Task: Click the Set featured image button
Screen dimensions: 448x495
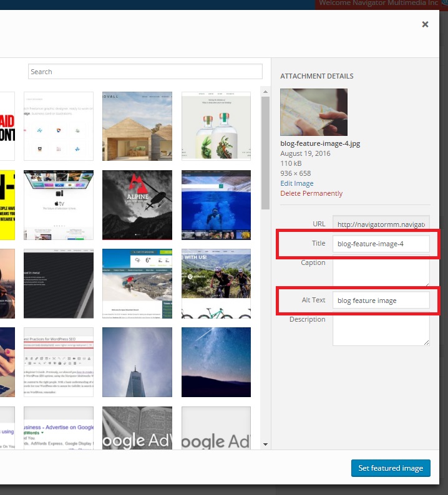Action: (391, 468)
